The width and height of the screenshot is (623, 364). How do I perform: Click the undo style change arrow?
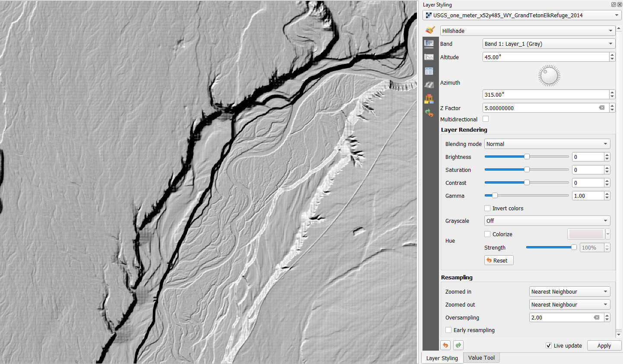pyautogui.click(x=445, y=345)
